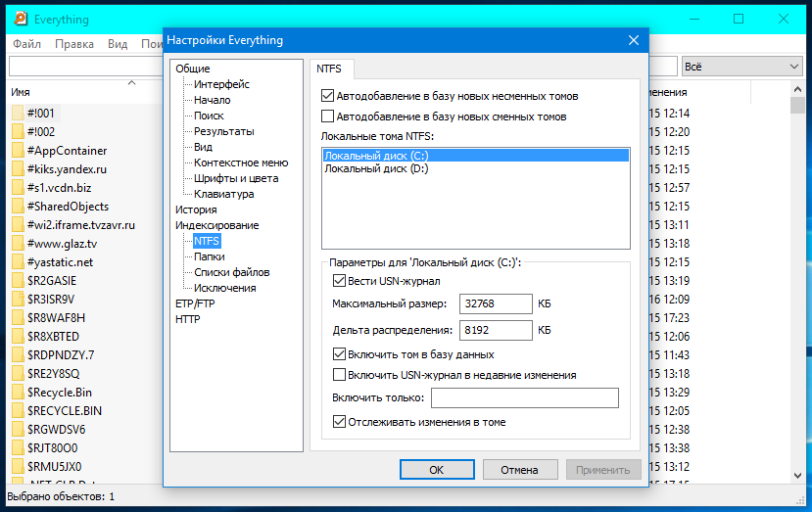Click allocation delta field with 8192
812x512 pixels.
[x=496, y=330]
